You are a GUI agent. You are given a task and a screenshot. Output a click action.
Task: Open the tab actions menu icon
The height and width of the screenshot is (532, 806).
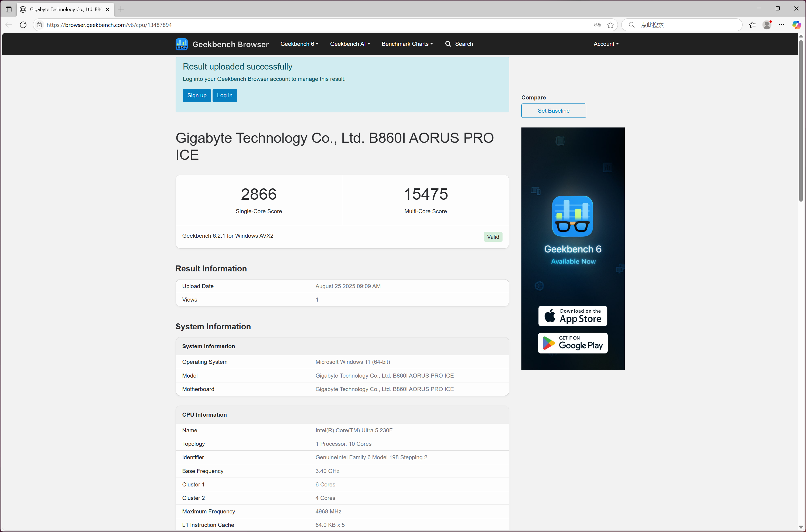(x=8, y=9)
